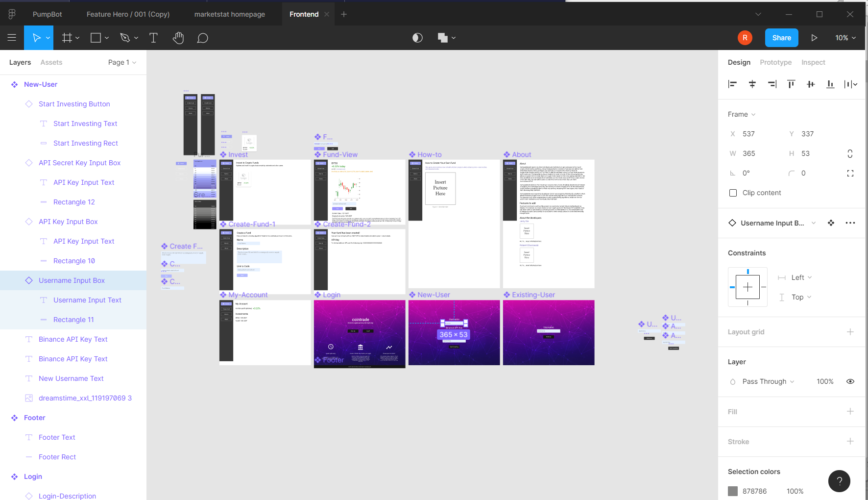
Task: Toggle layer visibility eye icon
Action: click(850, 381)
